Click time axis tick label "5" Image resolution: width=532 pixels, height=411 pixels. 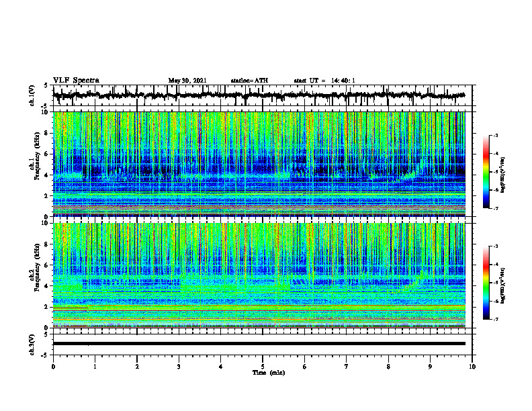[x=263, y=367]
